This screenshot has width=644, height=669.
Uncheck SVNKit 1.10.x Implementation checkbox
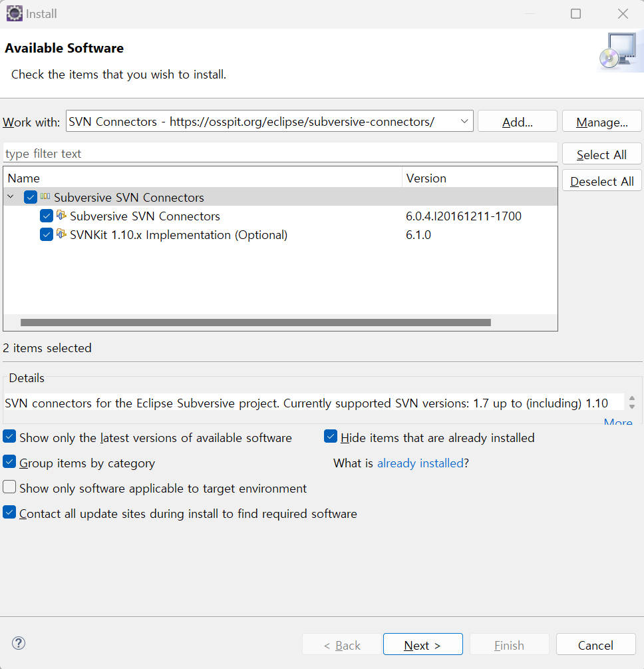(46, 234)
